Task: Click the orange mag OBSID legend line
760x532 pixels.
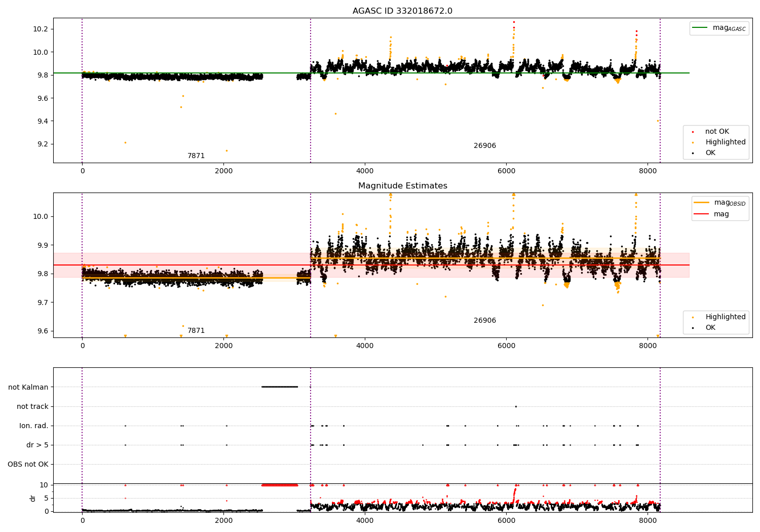Action: pos(702,202)
